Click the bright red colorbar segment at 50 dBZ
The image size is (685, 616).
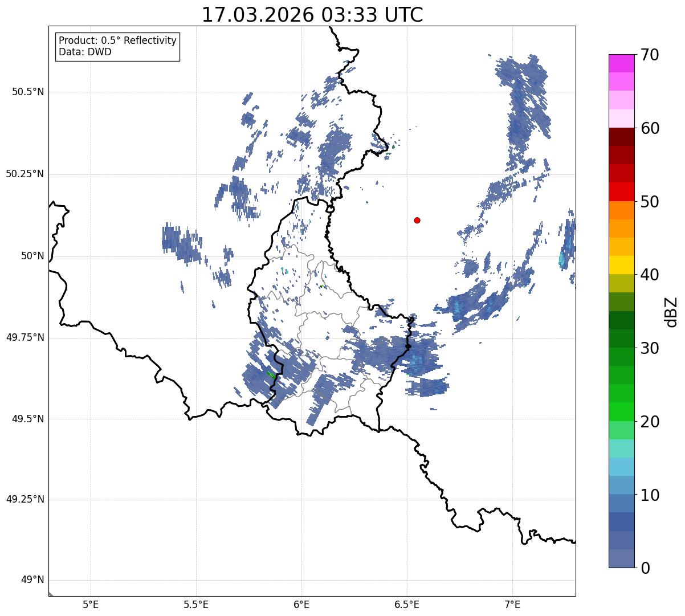tap(622, 192)
